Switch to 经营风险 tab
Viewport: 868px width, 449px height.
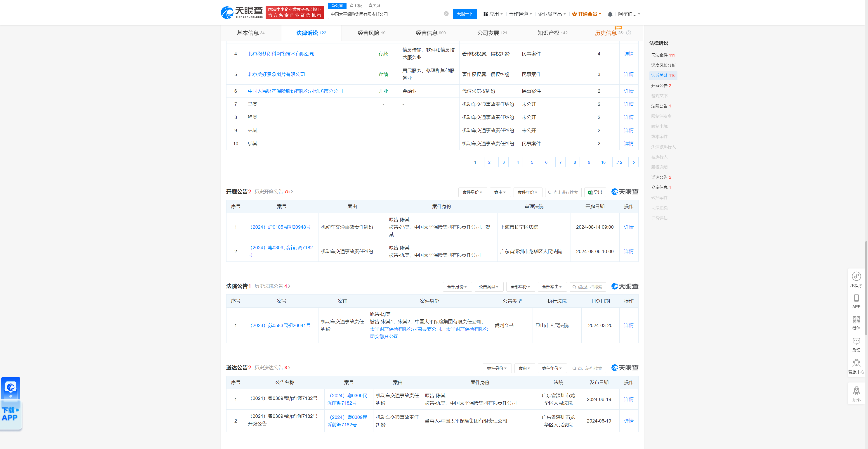click(x=371, y=33)
